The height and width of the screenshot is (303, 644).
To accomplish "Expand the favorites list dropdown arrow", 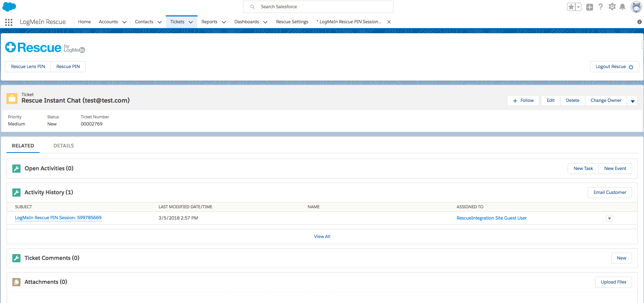I will 578,7.
